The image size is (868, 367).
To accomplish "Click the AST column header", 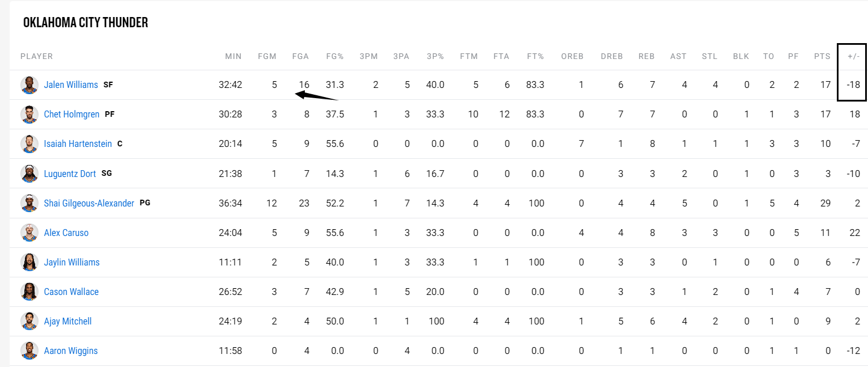I will click(x=678, y=56).
